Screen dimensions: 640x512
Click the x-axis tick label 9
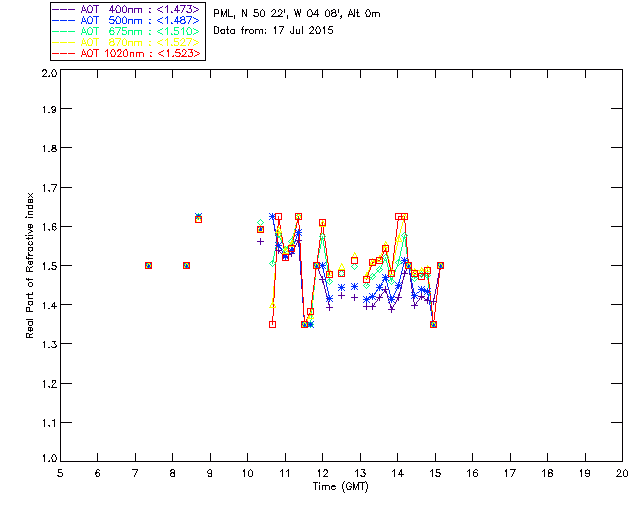(x=210, y=473)
